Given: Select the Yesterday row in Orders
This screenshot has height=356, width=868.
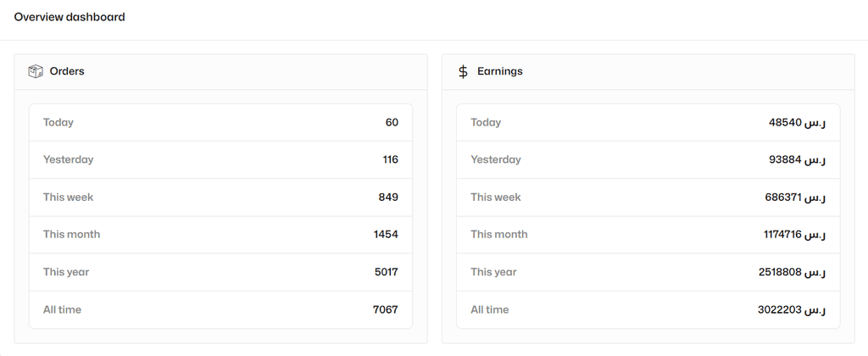Looking at the screenshot, I should point(221,159).
